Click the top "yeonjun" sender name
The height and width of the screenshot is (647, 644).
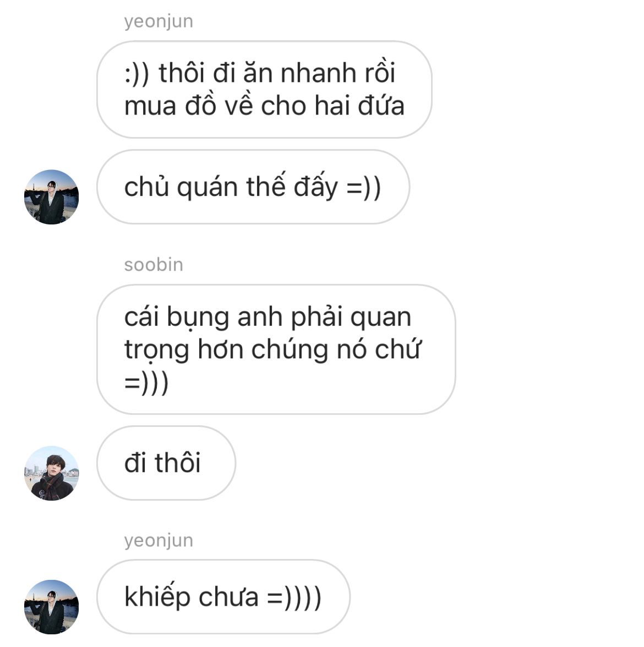coord(159,21)
